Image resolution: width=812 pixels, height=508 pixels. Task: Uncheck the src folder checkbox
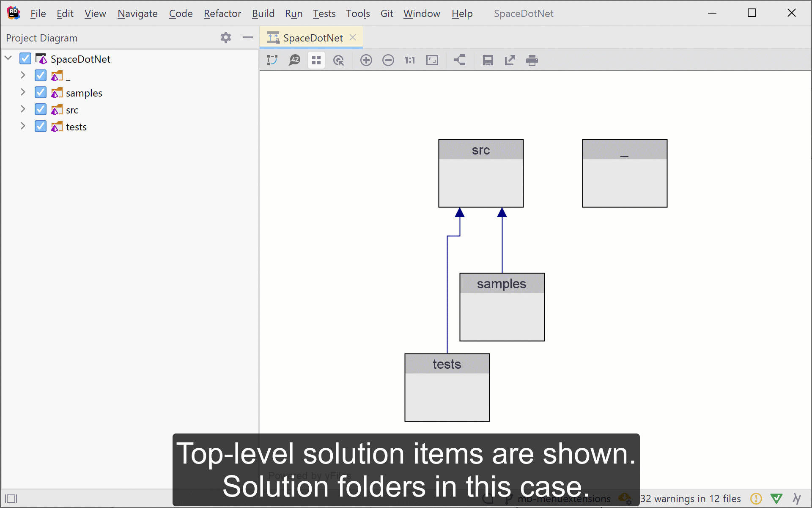41,109
